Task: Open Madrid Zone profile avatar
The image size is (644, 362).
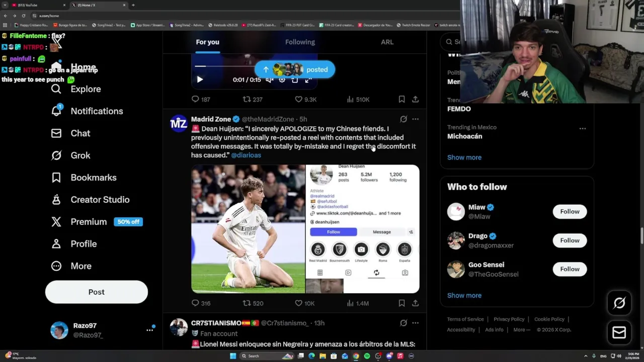Action: pos(179,123)
